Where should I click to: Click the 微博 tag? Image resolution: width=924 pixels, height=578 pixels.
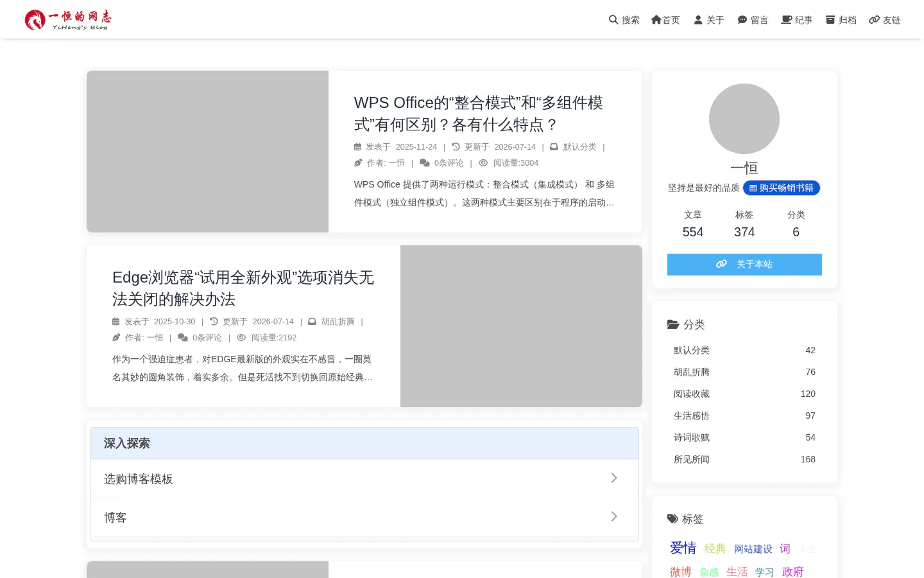(681, 572)
